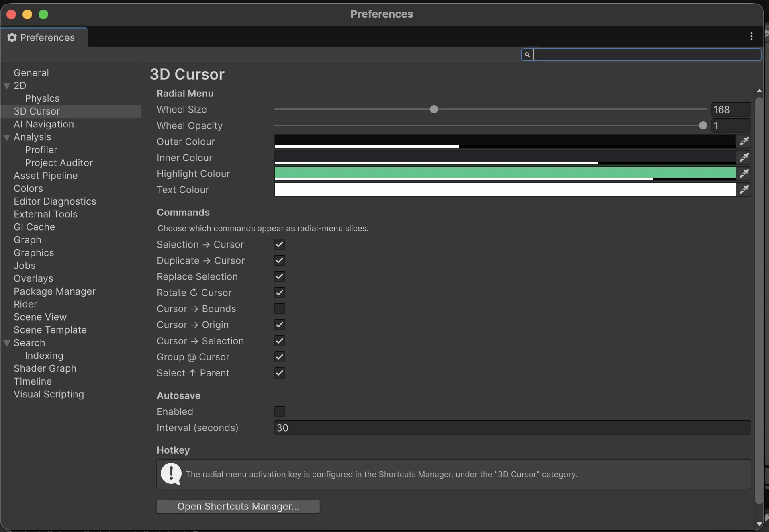Open GI Cache preferences
Screen dimensions: 769x532
[x=34, y=227]
